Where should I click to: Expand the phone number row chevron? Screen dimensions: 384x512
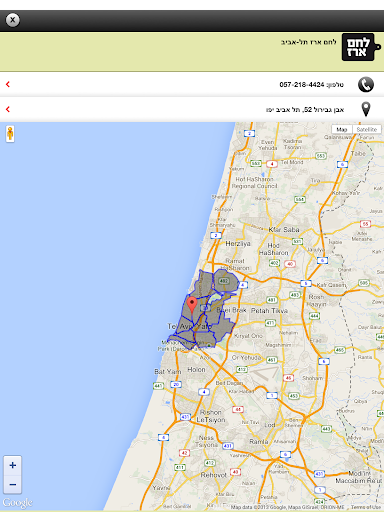tap(8, 84)
